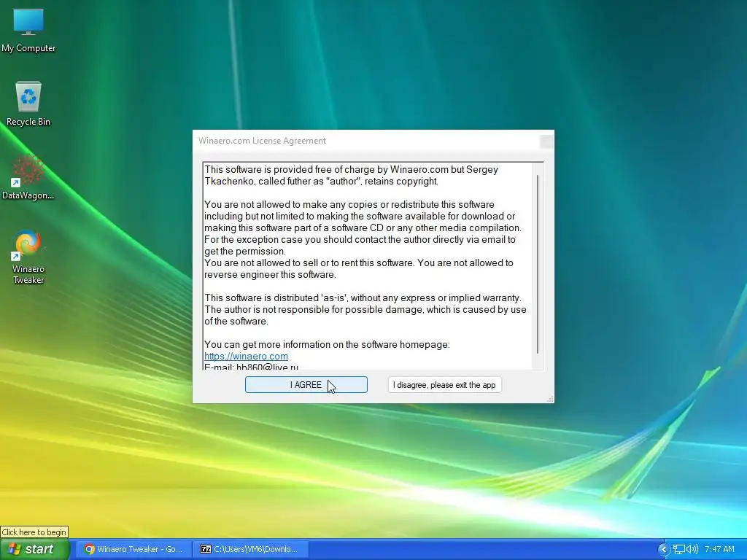Select the Winaero Tweaker desktop shortcut

28,257
